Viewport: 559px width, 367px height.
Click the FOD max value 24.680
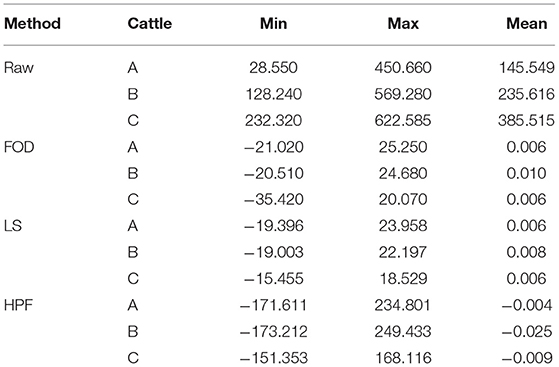click(x=403, y=173)
